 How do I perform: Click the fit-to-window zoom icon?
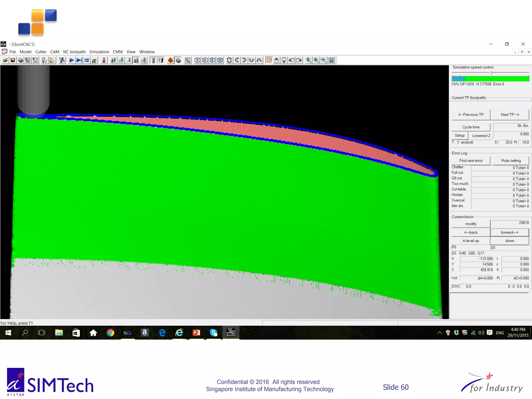tap(331, 61)
